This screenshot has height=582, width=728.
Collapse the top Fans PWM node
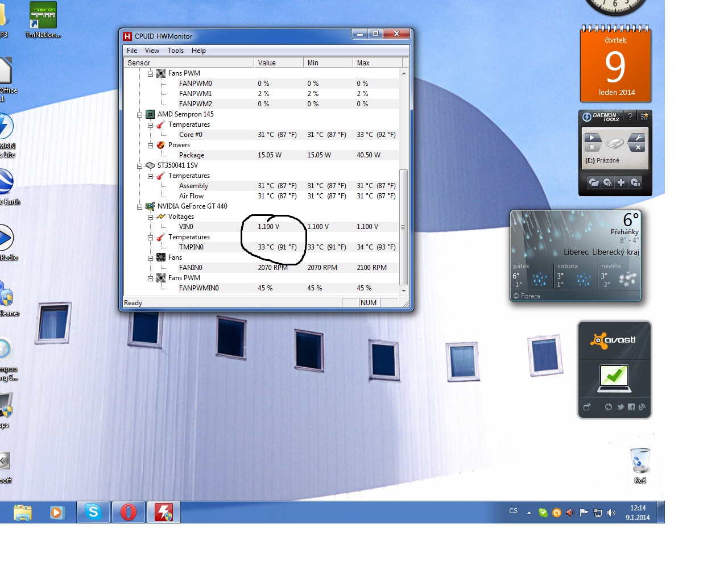pos(150,73)
